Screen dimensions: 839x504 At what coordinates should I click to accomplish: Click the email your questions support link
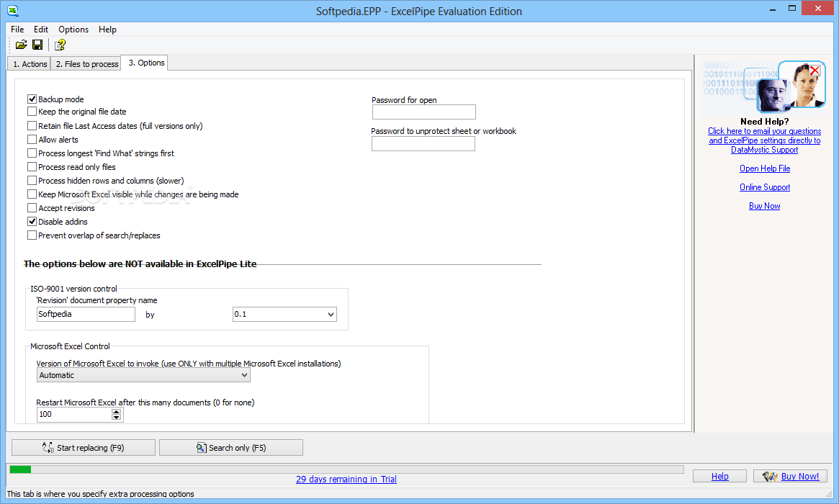[765, 140]
